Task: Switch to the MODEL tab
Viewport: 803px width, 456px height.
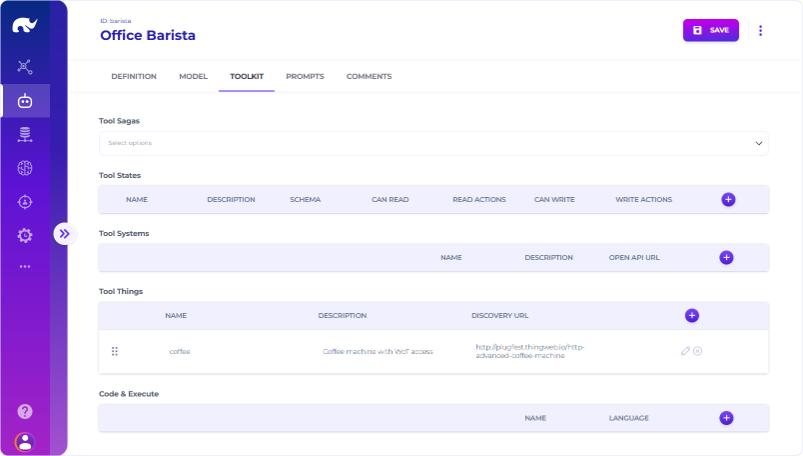Action: coord(193,76)
